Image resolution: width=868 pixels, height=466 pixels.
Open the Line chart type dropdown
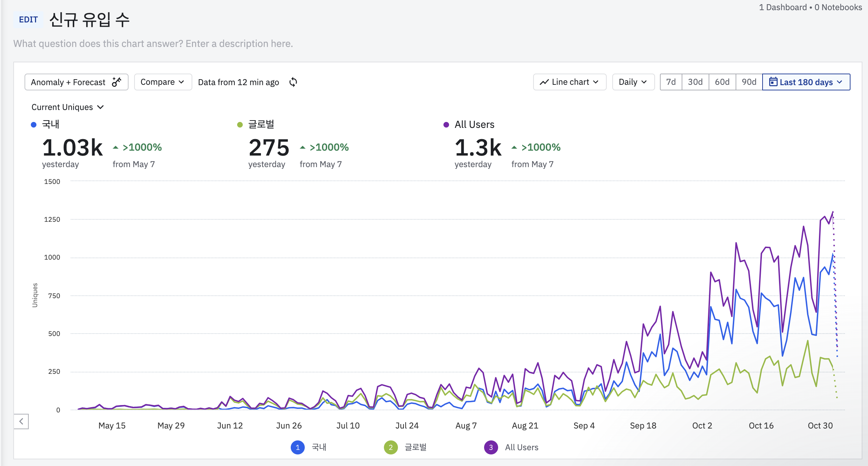(x=570, y=82)
